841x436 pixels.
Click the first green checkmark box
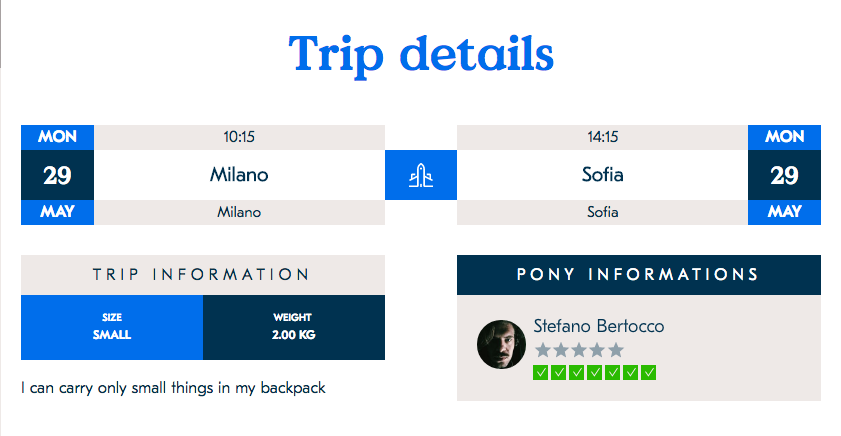point(541,373)
